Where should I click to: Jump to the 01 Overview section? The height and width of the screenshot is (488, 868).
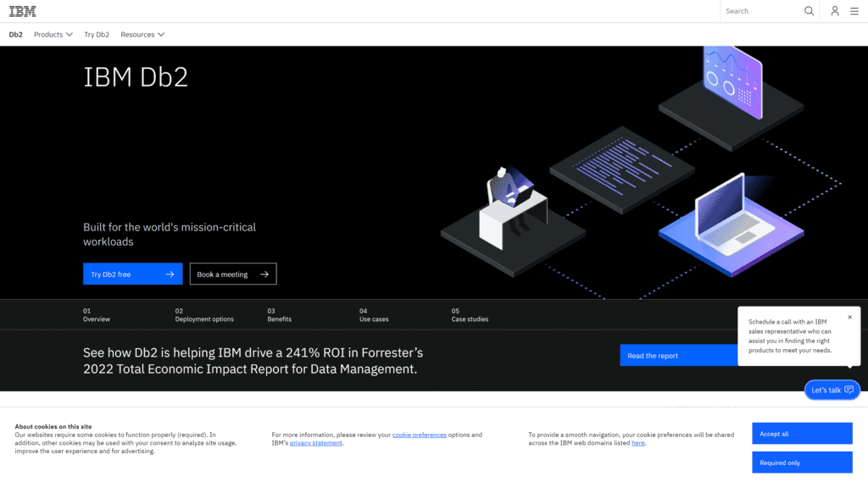(97, 315)
